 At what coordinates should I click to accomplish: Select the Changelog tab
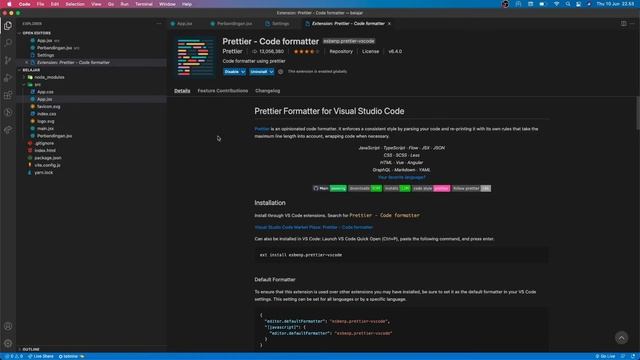pyautogui.click(x=267, y=91)
